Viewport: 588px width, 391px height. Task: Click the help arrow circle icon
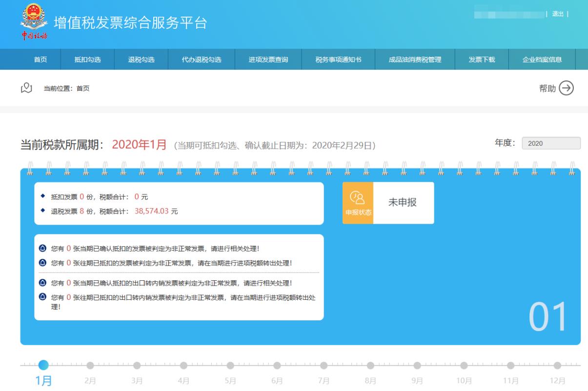coord(566,88)
